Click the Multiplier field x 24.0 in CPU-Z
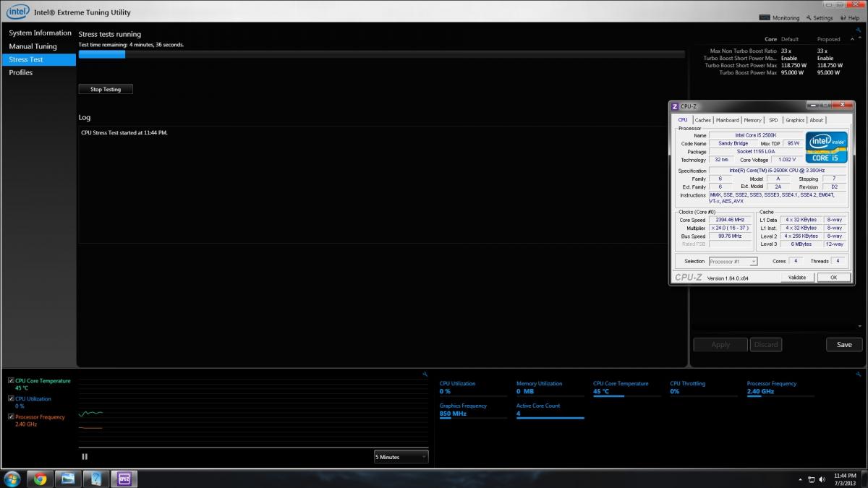The width and height of the screenshot is (868, 488). click(730, 228)
